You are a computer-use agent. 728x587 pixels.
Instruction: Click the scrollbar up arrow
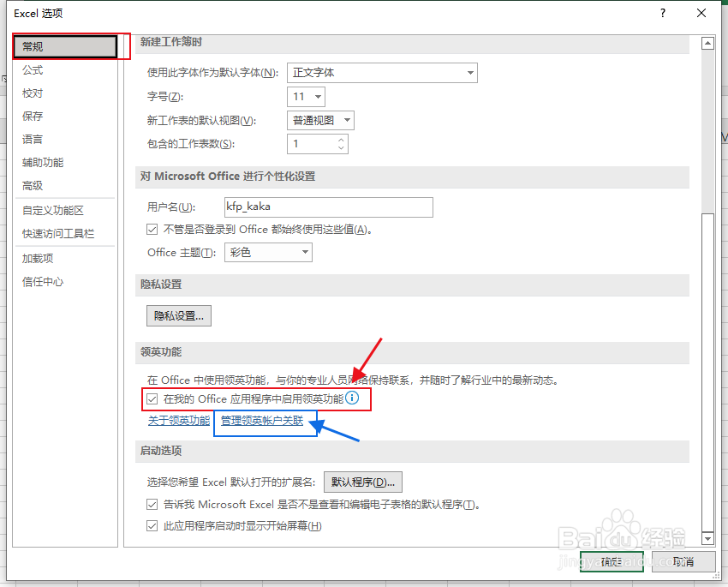[707, 44]
